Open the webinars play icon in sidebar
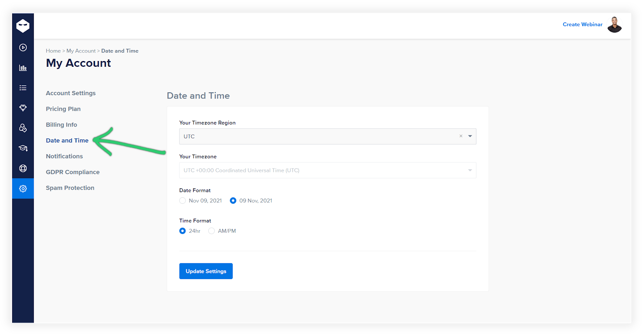 coord(23,48)
